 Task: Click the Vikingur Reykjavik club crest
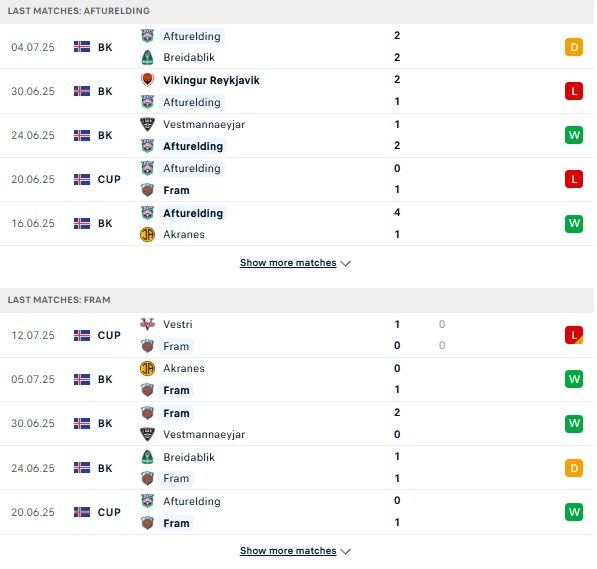[x=147, y=80]
